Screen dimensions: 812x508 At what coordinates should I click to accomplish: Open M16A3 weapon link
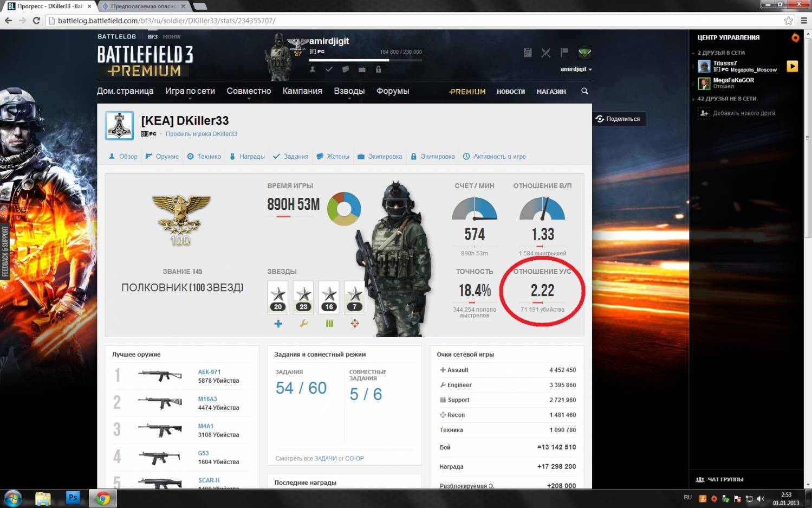pyautogui.click(x=207, y=399)
